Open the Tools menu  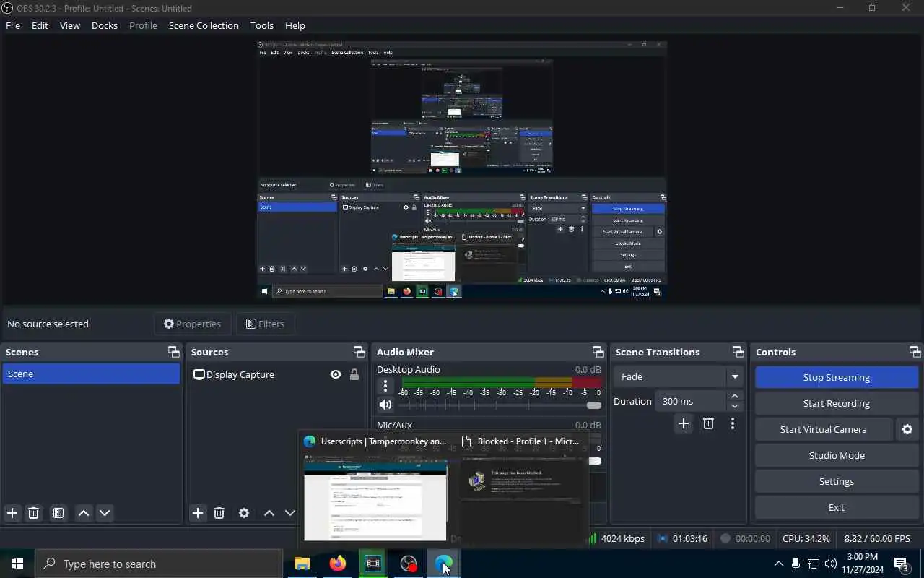pos(262,25)
